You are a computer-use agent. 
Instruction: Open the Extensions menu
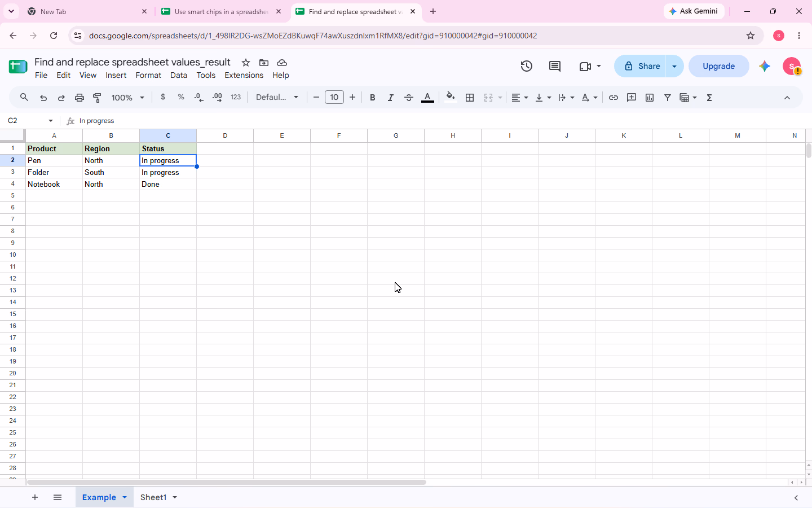[244, 75]
